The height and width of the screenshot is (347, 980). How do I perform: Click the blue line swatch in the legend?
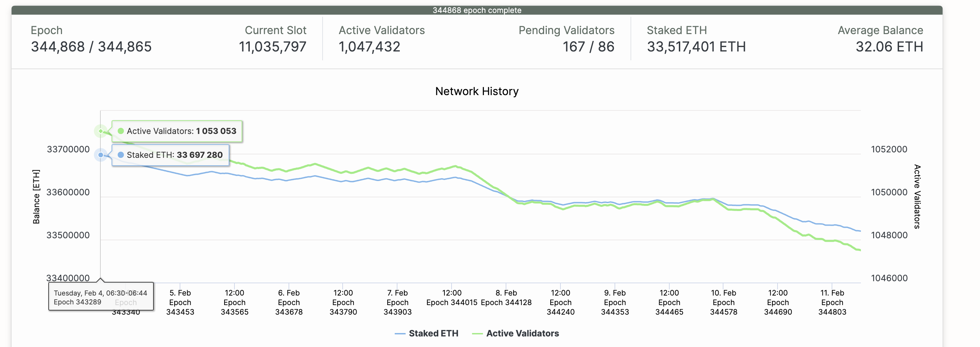click(x=400, y=334)
